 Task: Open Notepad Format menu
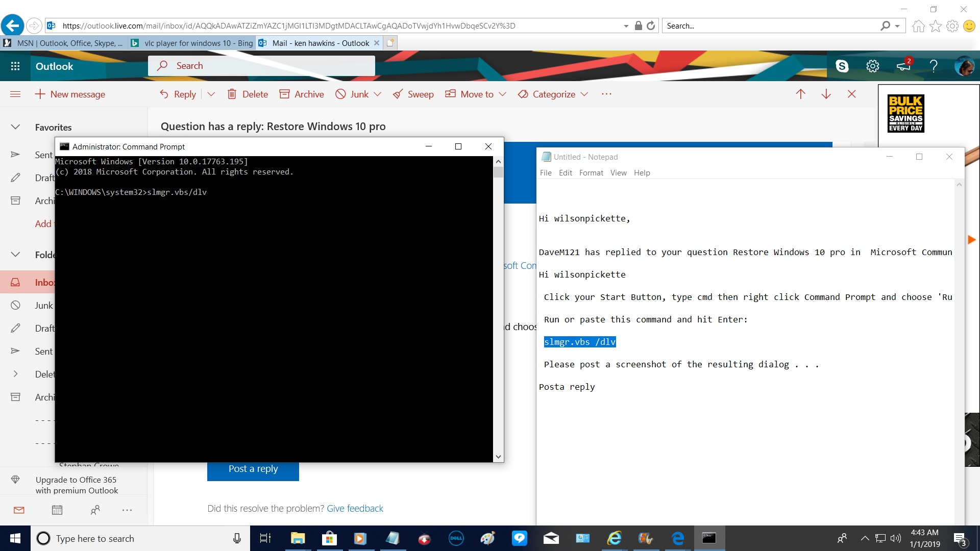(591, 172)
